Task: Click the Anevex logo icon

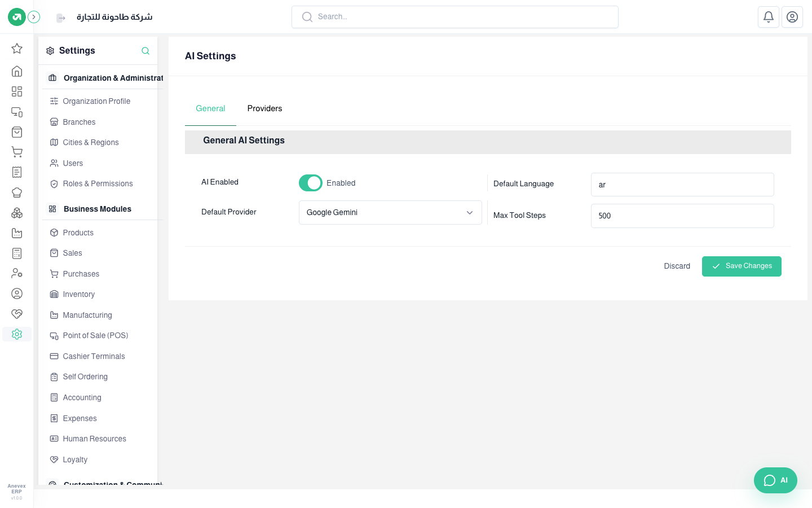Action: pos(17,17)
